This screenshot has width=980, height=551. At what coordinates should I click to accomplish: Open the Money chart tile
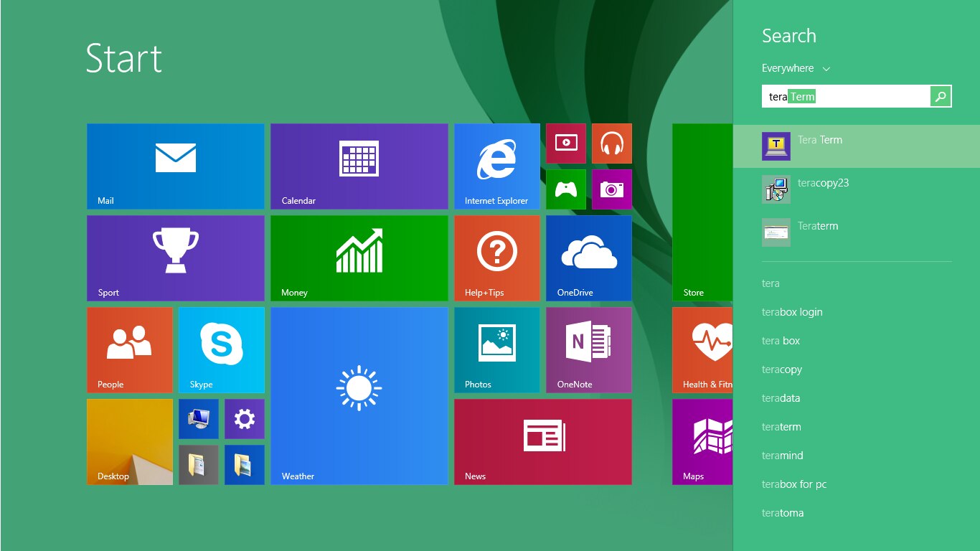[x=359, y=258]
